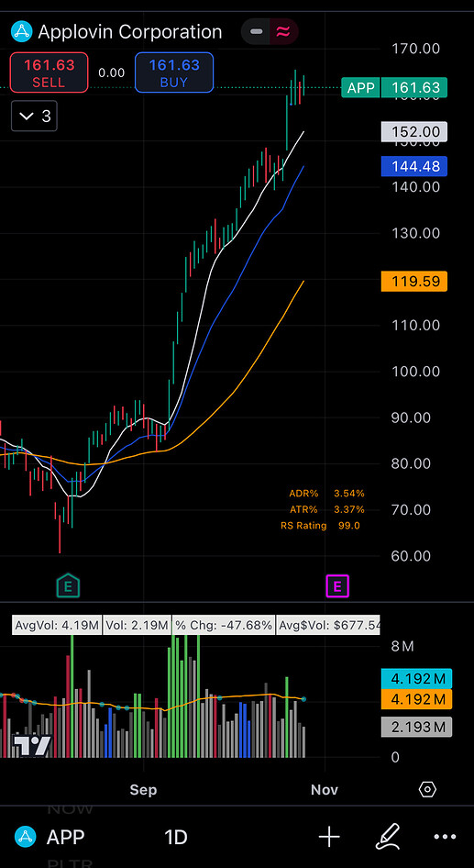Click the orange 119.59 moving average label
The height and width of the screenshot is (868, 474).
pyautogui.click(x=414, y=281)
